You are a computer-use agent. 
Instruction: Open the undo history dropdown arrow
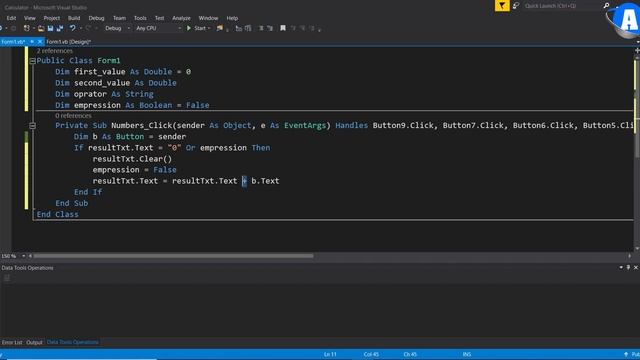pos(80,28)
